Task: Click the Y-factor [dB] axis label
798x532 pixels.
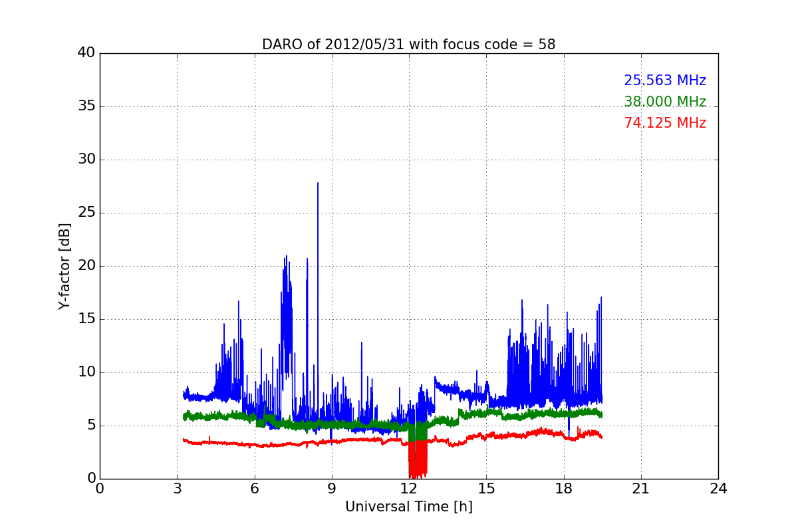Action: coord(65,266)
